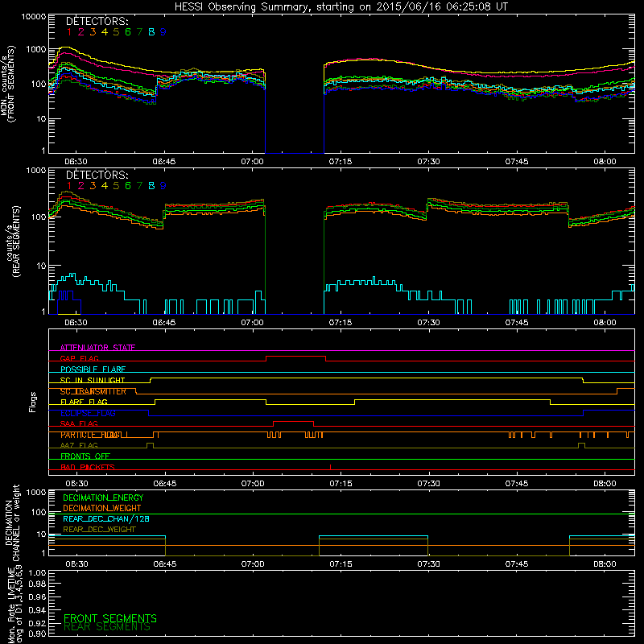Click the 0.90 livetime axis tick label

[37, 634]
